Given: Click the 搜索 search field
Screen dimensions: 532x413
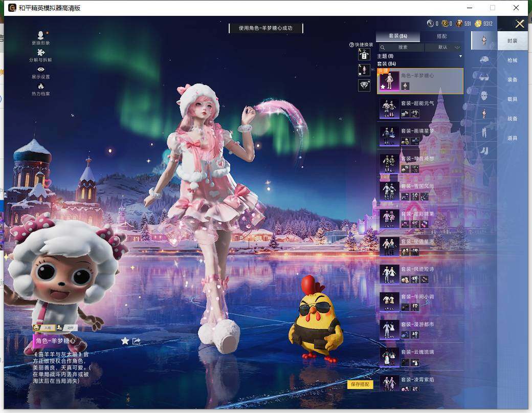Looking at the screenshot, I should click(402, 47).
